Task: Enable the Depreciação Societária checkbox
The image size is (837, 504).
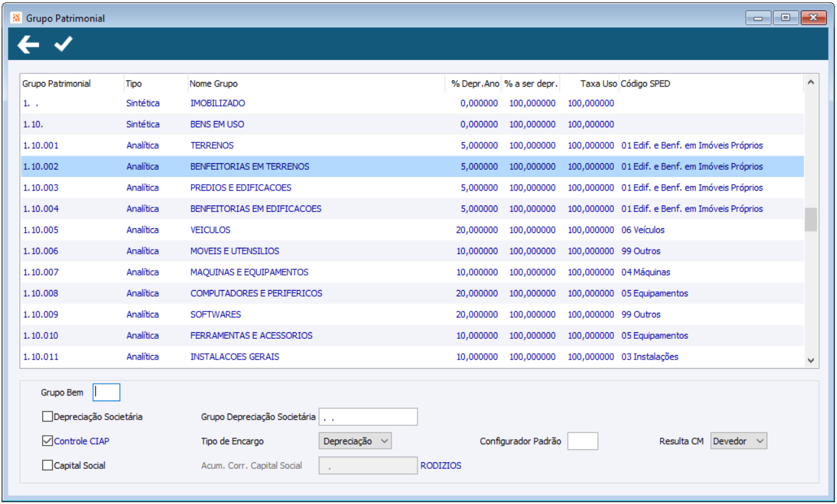Action: tap(47, 417)
